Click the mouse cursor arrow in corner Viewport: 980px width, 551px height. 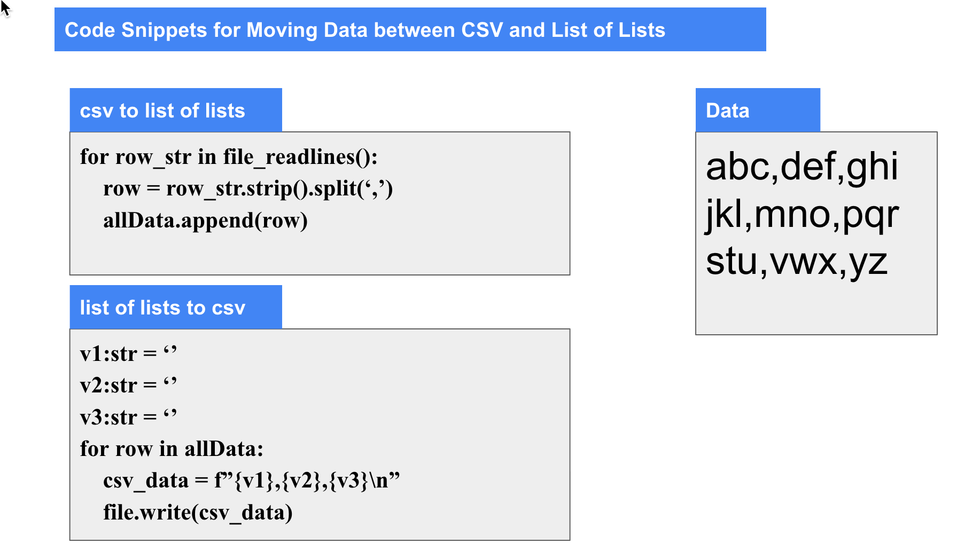click(x=5, y=8)
